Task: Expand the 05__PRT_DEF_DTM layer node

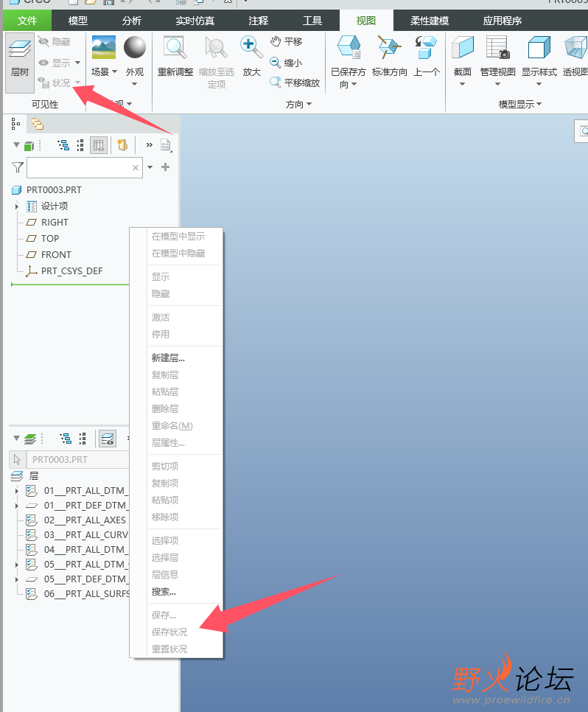Action: [17, 579]
